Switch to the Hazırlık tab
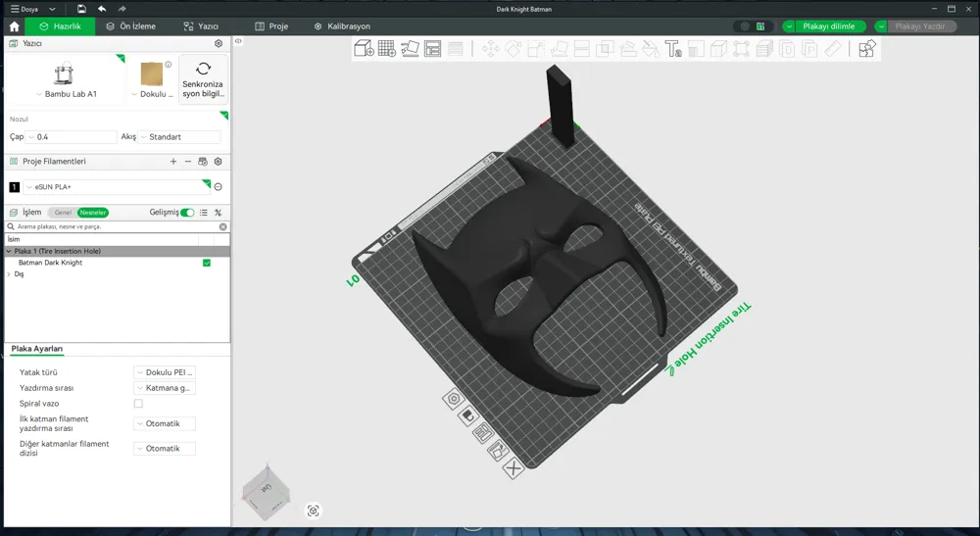 [x=60, y=26]
